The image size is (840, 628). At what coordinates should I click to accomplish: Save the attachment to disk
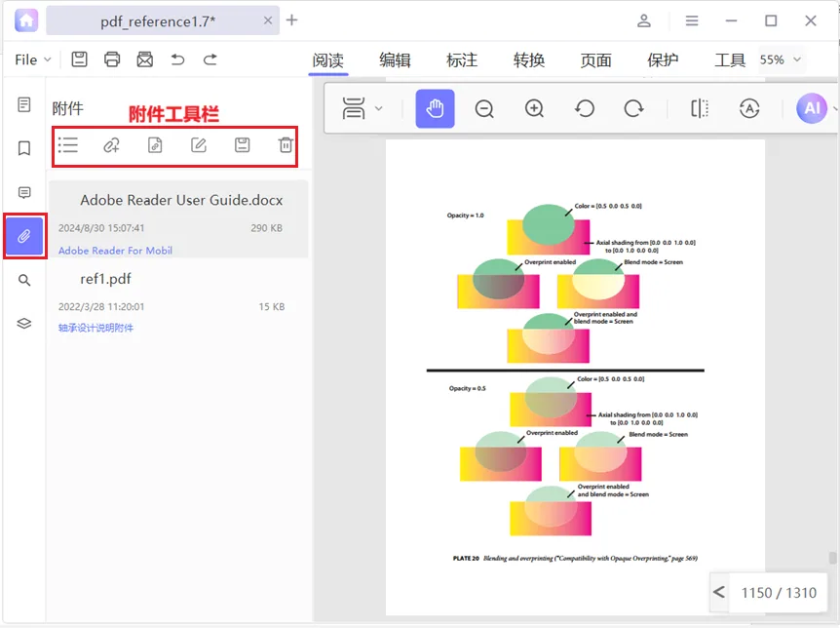coord(242,145)
